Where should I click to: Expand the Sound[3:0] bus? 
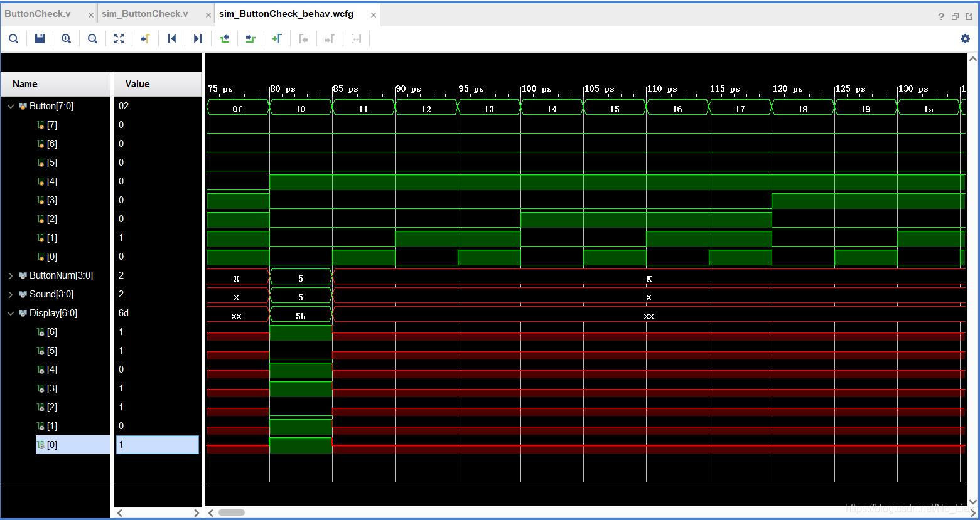[11, 294]
